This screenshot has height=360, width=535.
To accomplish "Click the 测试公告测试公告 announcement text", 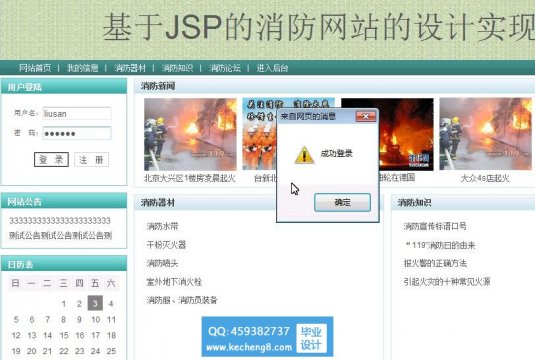I will [x=60, y=235].
